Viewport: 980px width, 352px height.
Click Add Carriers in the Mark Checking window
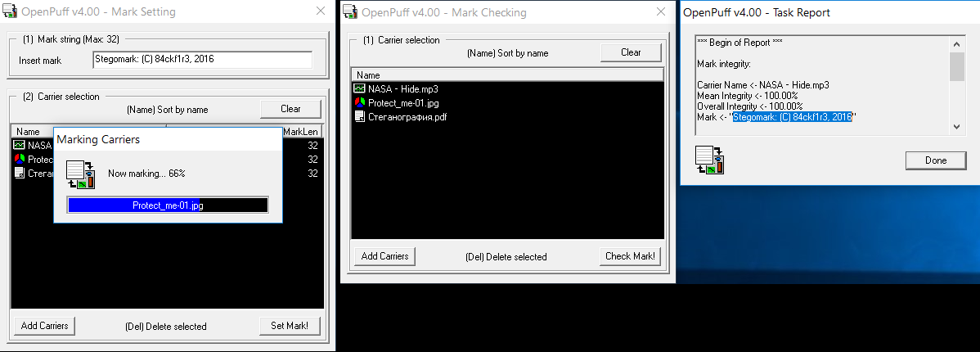(x=384, y=256)
